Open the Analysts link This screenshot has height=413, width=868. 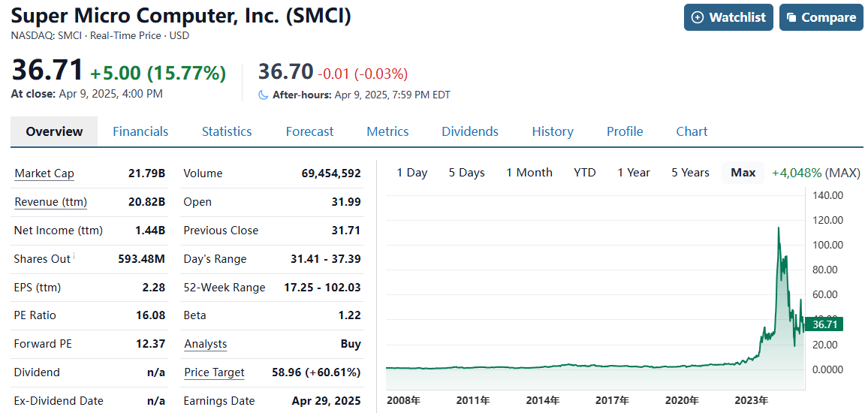coord(206,344)
